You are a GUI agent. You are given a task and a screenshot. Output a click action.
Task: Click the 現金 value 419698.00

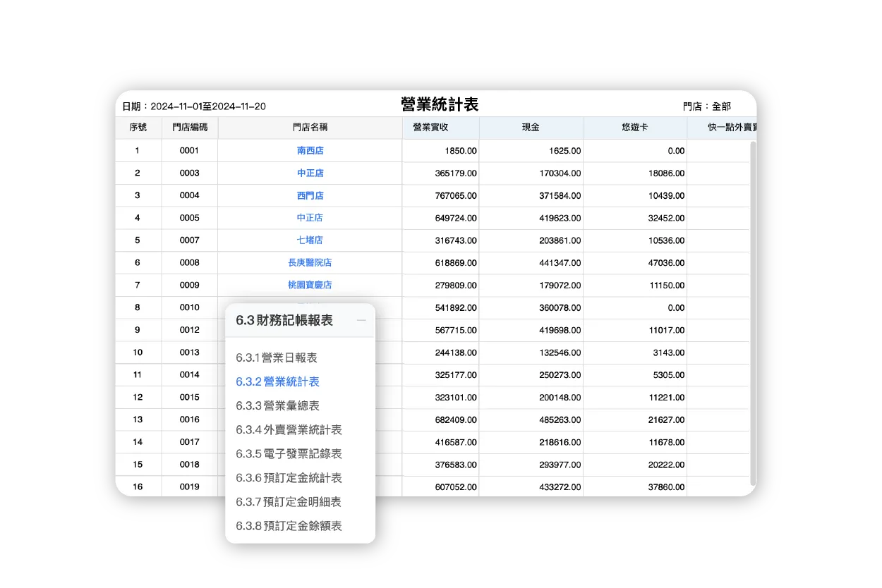pos(560,331)
